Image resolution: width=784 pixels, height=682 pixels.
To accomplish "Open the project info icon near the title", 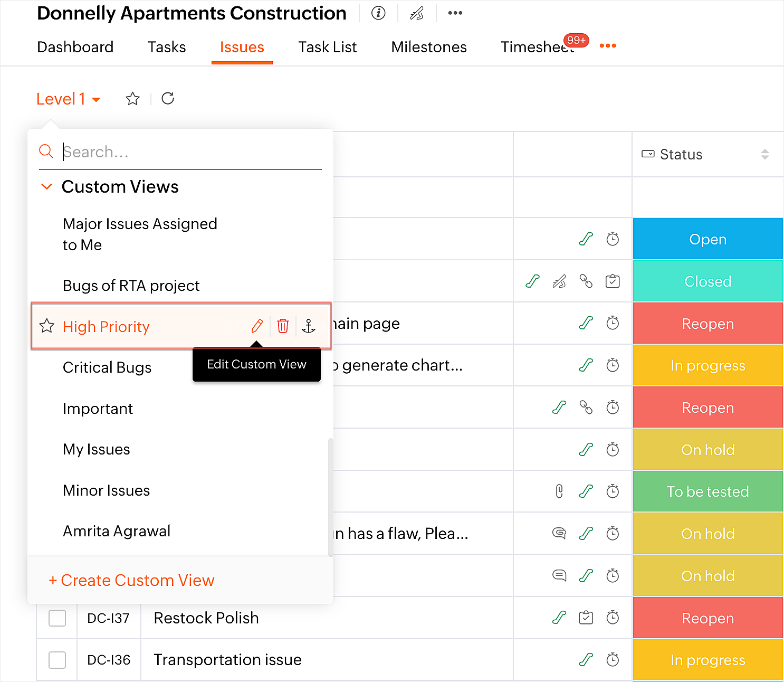I will click(x=378, y=13).
